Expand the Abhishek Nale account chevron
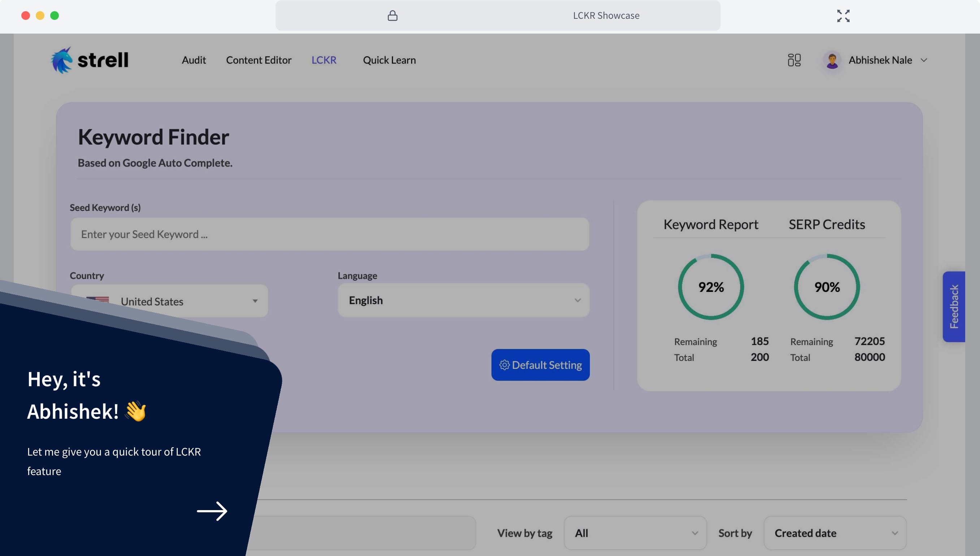The image size is (980, 556). [924, 60]
